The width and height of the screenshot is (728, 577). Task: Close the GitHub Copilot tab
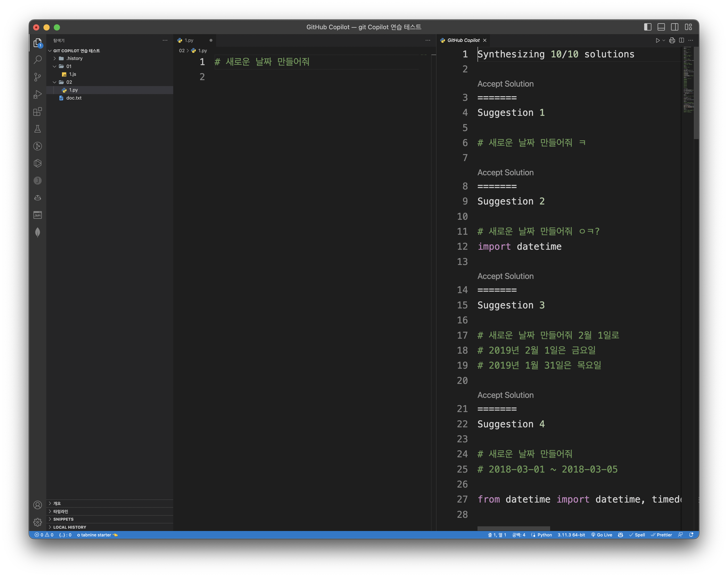485,40
